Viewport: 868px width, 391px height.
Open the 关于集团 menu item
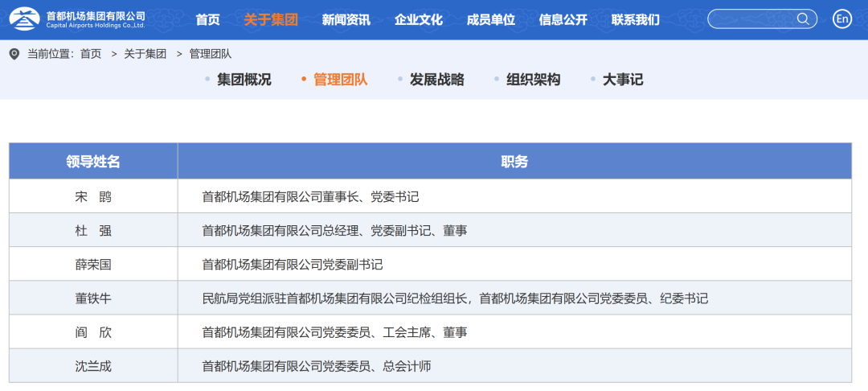[270, 19]
